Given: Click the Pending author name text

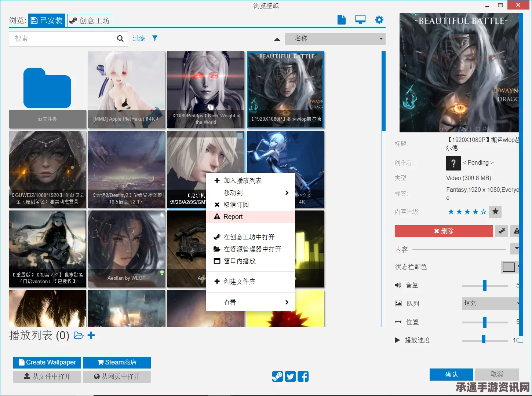Looking at the screenshot, I should [x=478, y=163].
